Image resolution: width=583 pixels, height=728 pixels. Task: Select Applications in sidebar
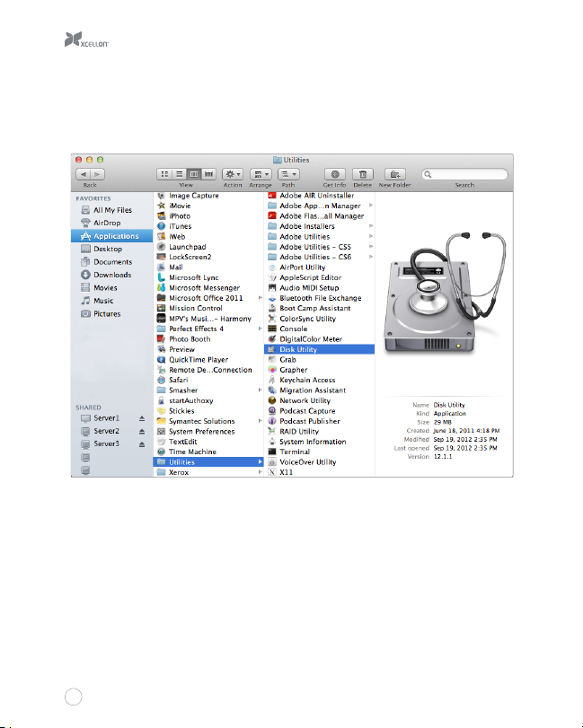point(112,236)
